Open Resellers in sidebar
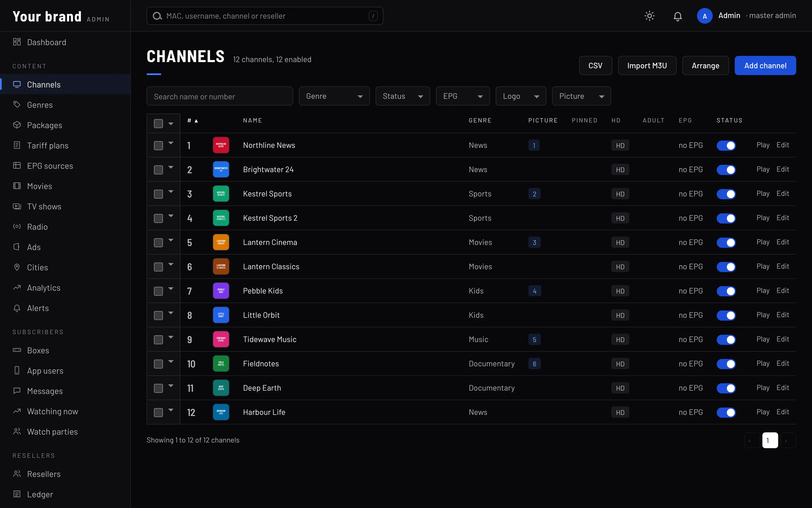The width and height of the screenshot is (812, 508). coord(65,474)
